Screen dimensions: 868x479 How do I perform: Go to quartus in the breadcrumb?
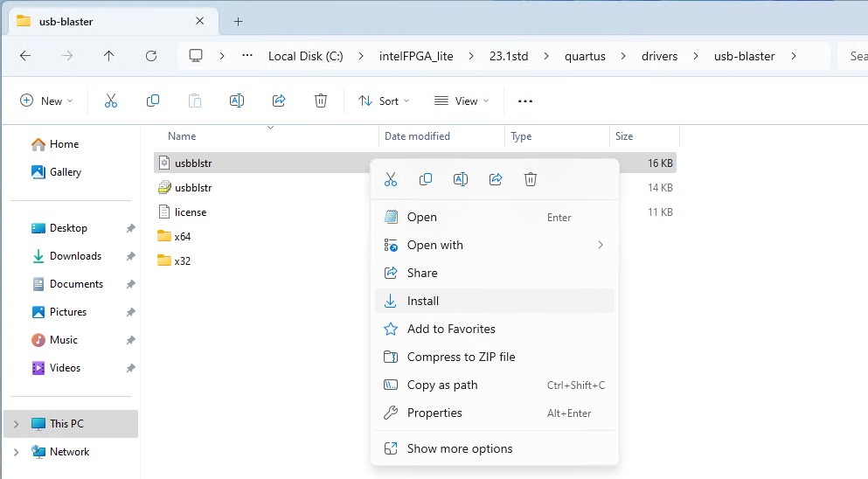point(585,56)
